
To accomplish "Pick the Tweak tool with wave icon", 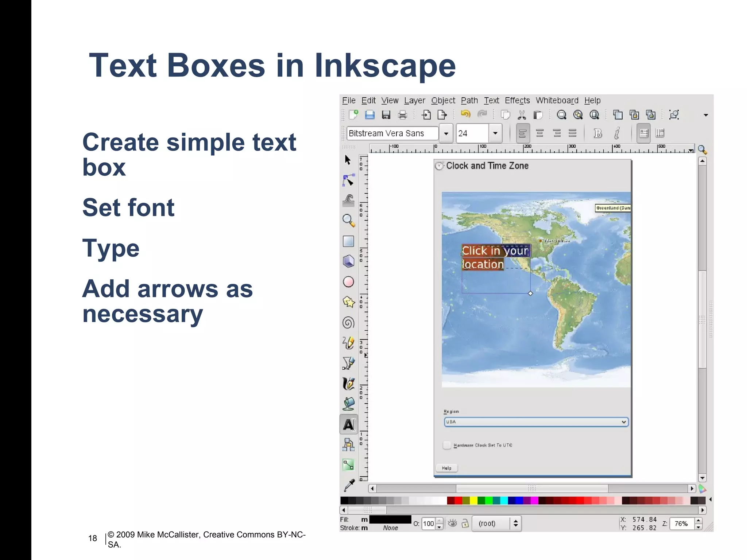I will pos(349,201).
